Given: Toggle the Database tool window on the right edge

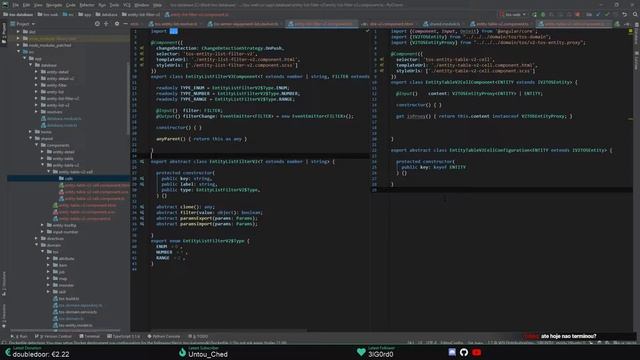Looking at the screenshot, I should 636,34.
